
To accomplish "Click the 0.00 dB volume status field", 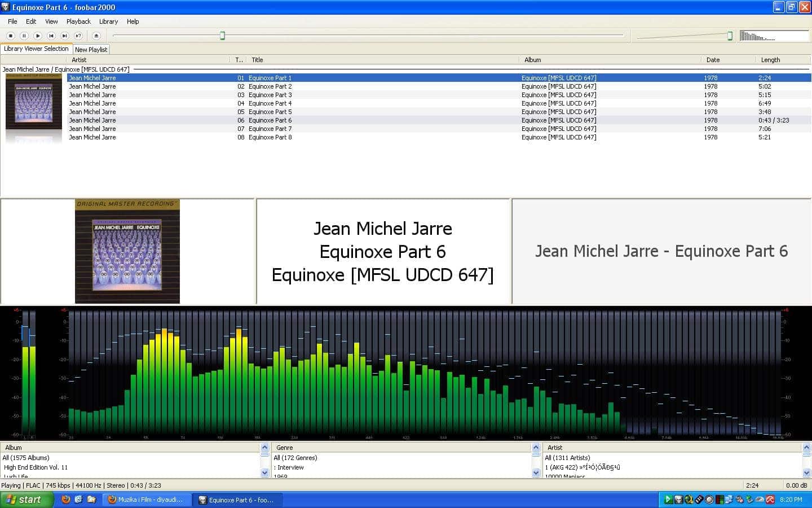I will click(796, 485).
